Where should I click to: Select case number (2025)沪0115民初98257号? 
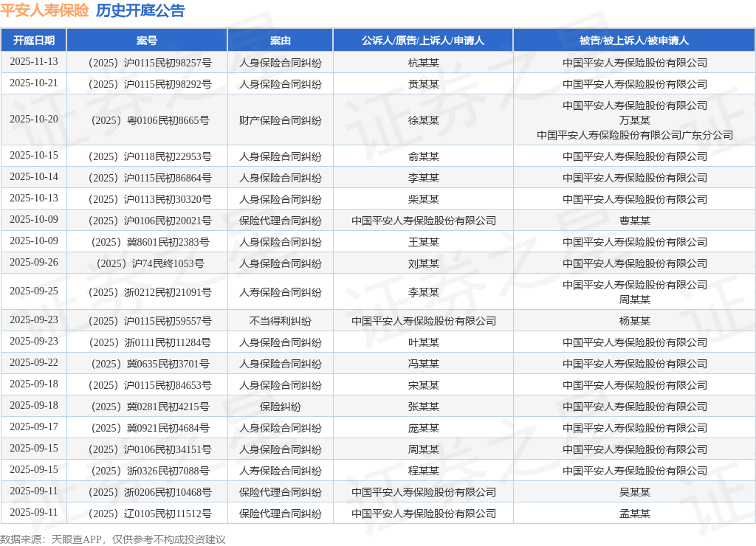tap(150, 63)
